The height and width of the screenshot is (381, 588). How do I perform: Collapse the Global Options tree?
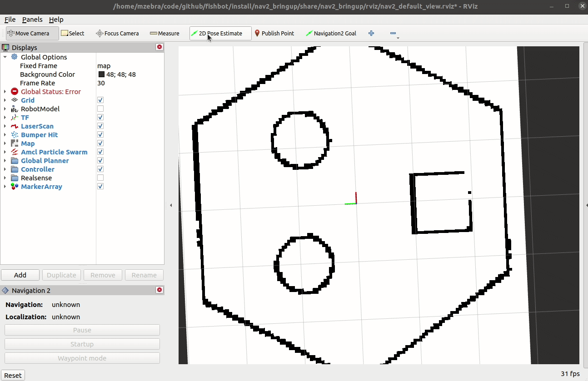[x=5, y=57]
